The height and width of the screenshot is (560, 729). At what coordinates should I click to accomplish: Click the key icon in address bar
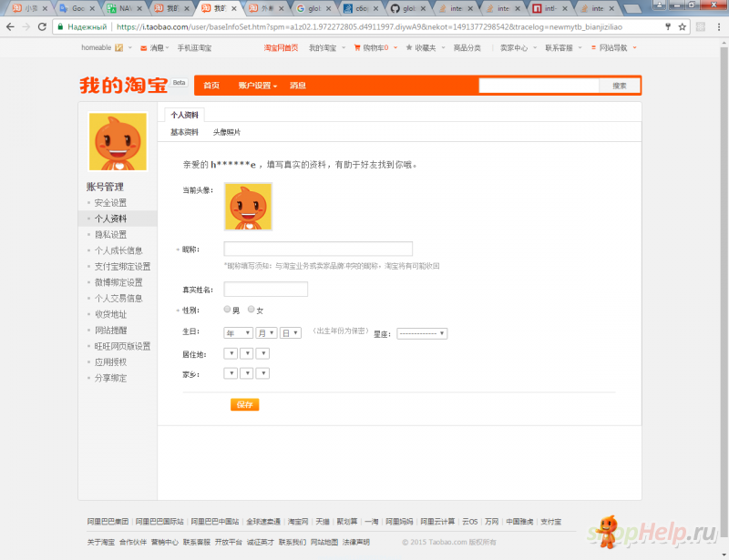point(668,27)
